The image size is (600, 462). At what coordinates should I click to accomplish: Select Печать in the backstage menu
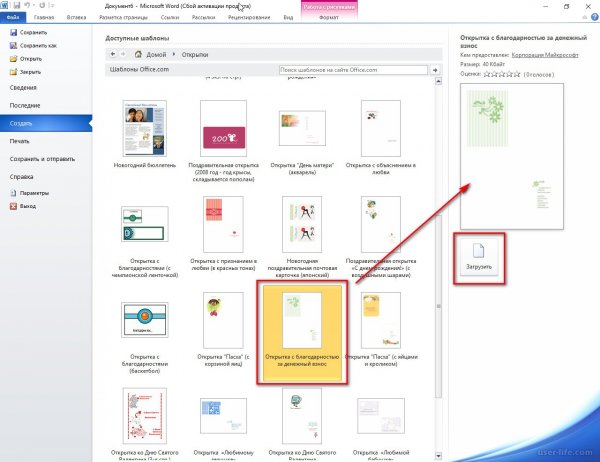19,141
